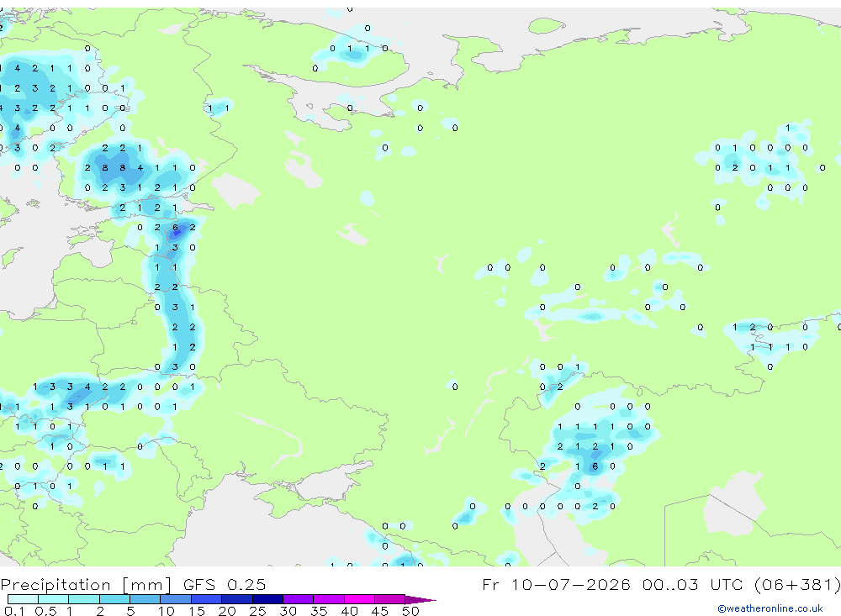Click the 30–35 mm violet legend swatch
Viewport: 841px width, 616px height.
pos(299,599)
